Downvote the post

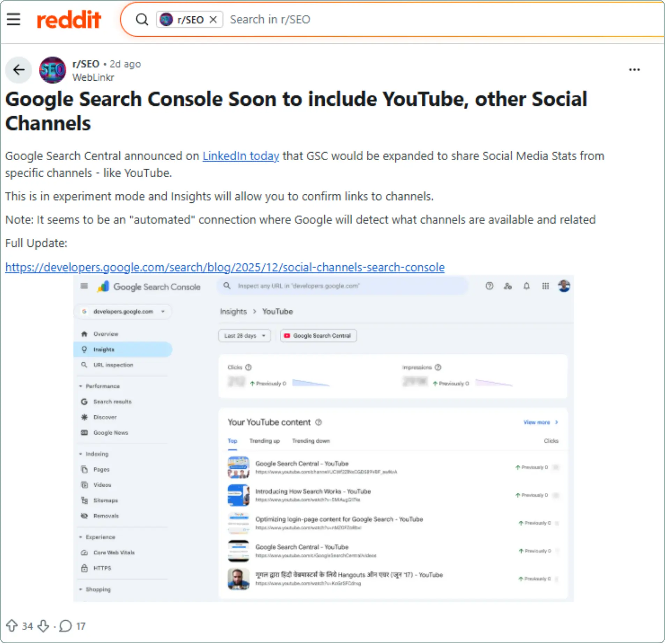click(x=43, y=626)
